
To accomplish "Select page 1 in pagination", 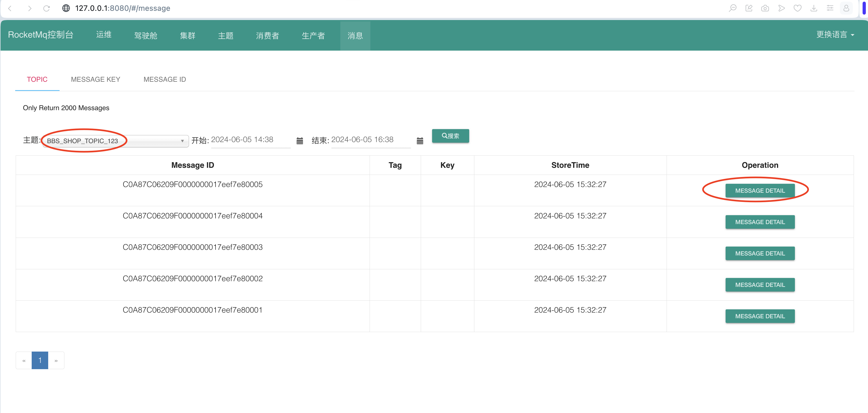I will point(40,360).
